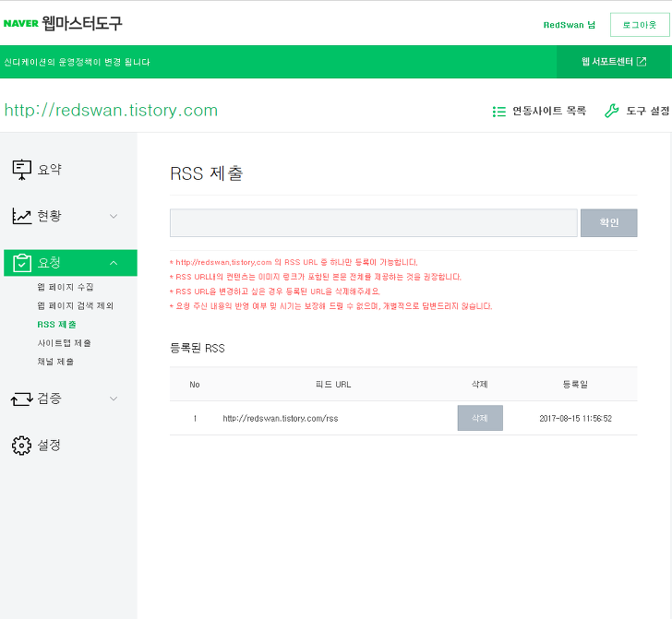
Task: Open the 현황 menu
Action: pos(50,216)
